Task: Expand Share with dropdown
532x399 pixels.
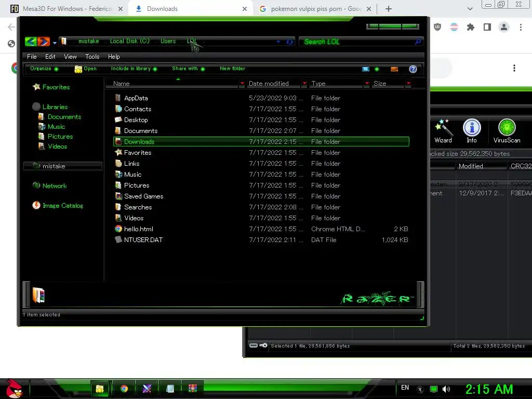Action: pos(188,69)
